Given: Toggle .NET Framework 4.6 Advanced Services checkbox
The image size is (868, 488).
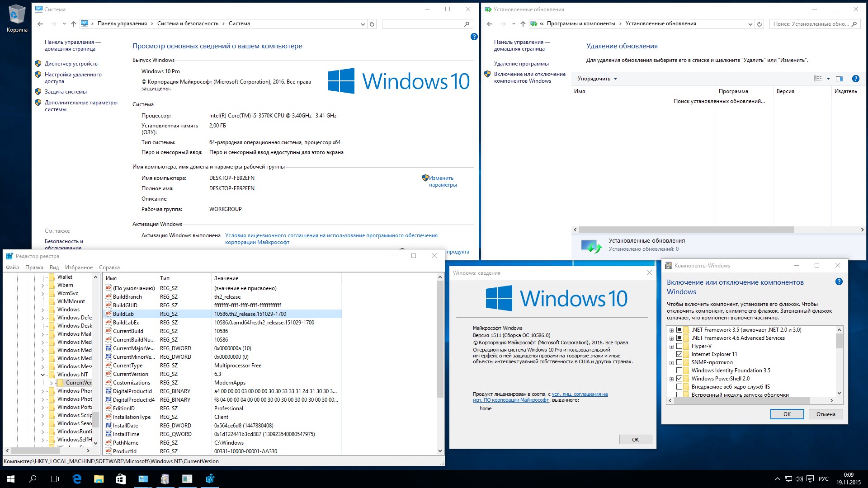Looking at the screenshot, I should [x=679, y=338].
